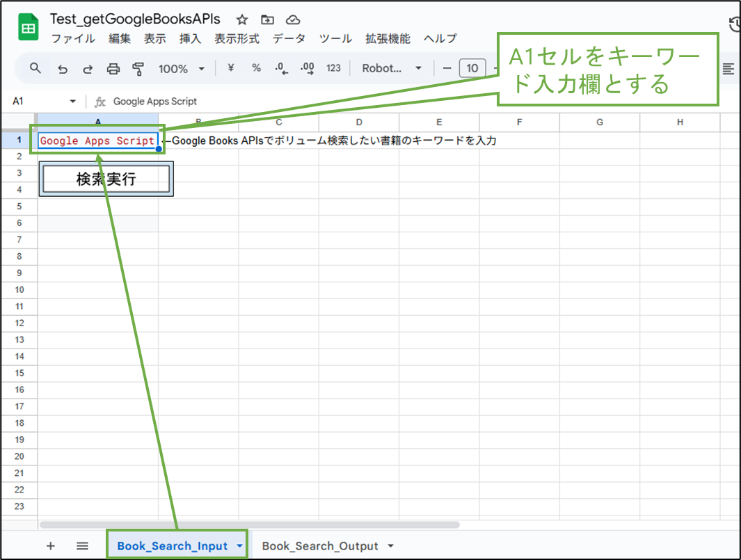Image resolution: width=741 pixels, height=560 pixels.
Task: Apply percent format
Action: 256,68
